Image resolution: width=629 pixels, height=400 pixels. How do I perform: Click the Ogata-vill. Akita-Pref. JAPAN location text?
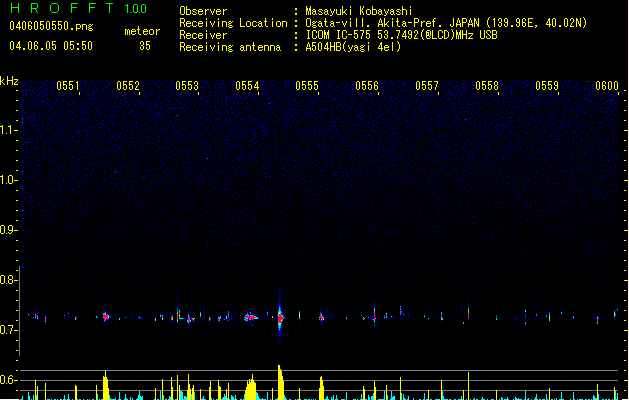446,23
